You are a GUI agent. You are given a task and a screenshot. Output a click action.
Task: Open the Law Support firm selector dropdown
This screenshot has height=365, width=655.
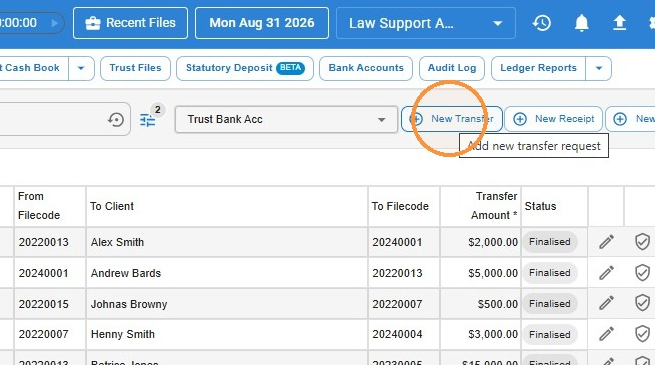click(426, 23)
